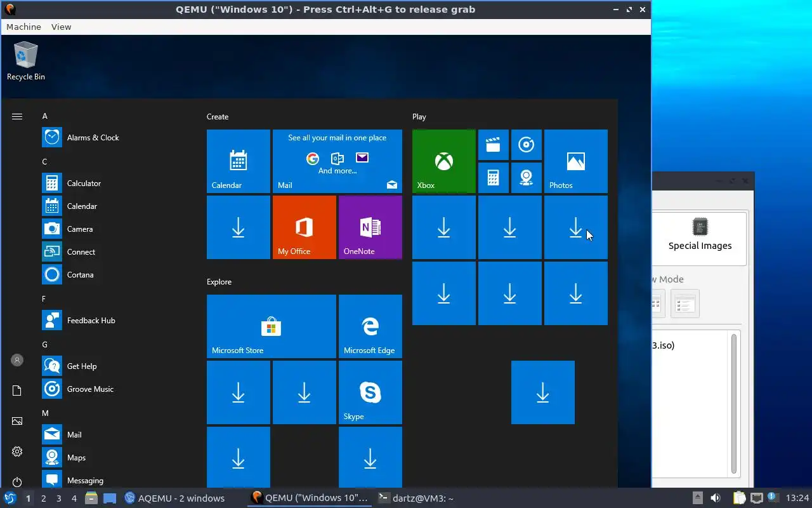This screenshot has height=508, width=812.
Task: Open the Microsoft Edge tile
Action: [x=370, y=326]
